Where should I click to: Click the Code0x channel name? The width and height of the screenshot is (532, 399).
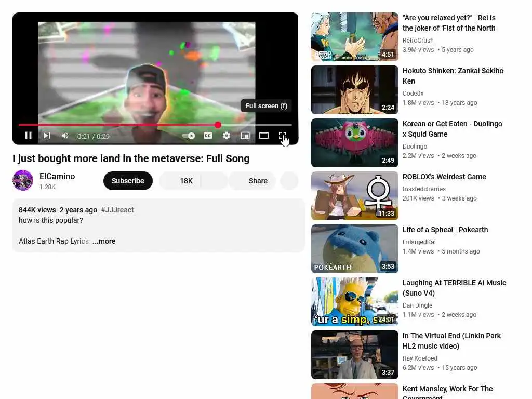click(413, 94)
